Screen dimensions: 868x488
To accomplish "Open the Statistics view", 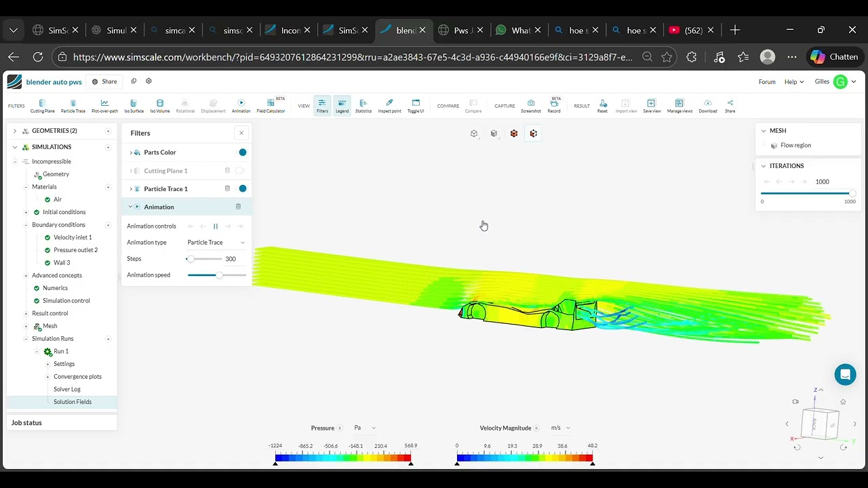I will 363,106.
